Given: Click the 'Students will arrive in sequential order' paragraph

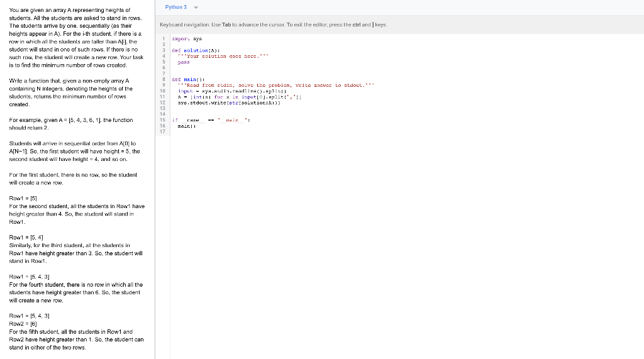Looking at the screenshot, I should (74, 151).
